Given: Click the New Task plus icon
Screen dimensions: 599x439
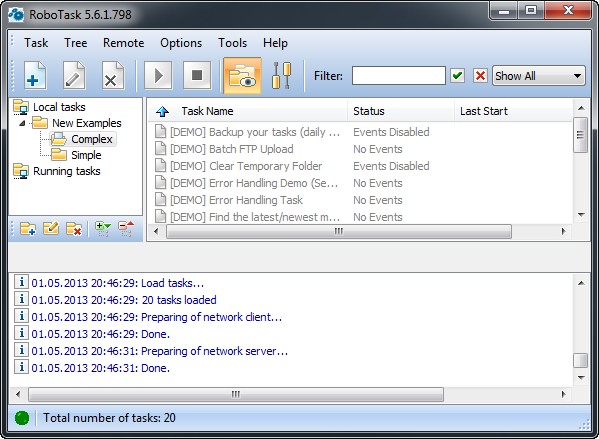Looking at the screenshot, I should click(x=35, y=76).
